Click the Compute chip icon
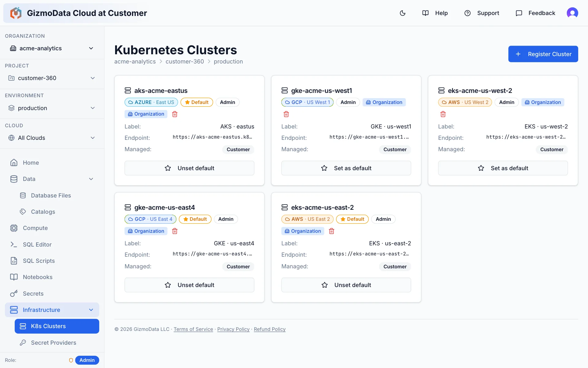This screenshot has height=368, width=588. (x=14, y=228)
